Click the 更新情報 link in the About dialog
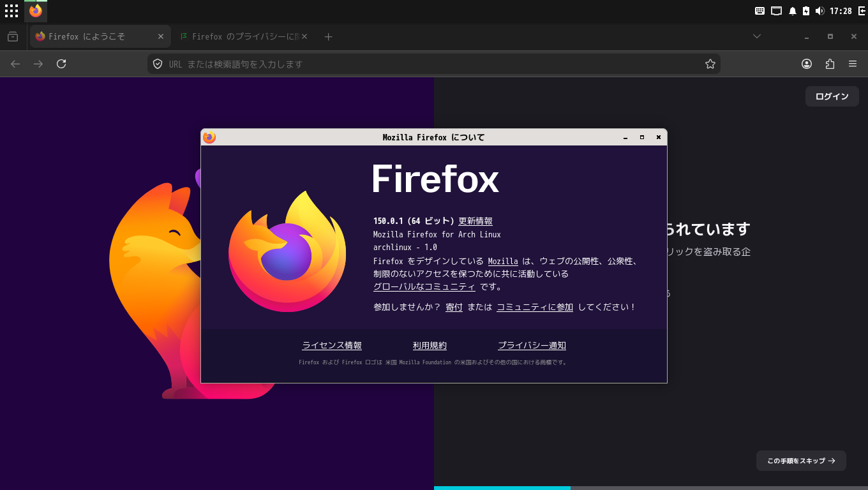 (x=475, y=221)
